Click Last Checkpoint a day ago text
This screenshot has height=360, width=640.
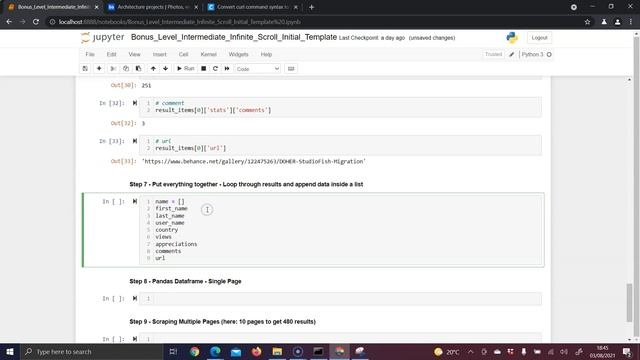click(x=372, y=38)
